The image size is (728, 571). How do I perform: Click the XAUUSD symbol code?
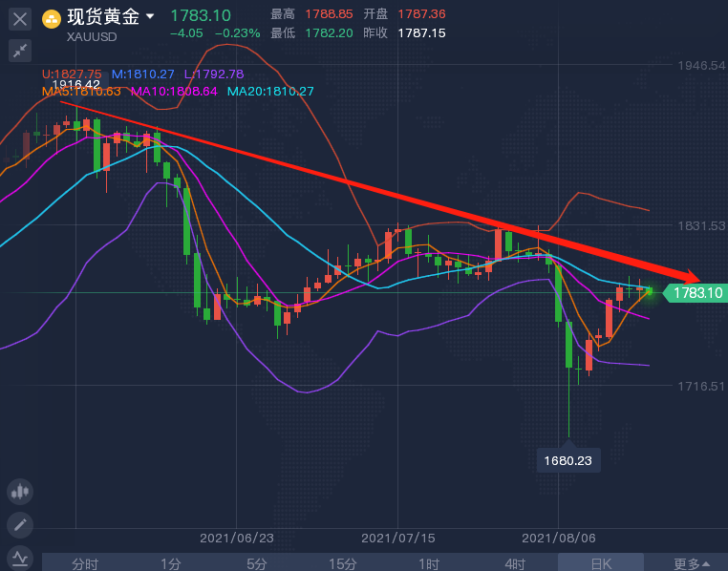(x=92, y=37)
